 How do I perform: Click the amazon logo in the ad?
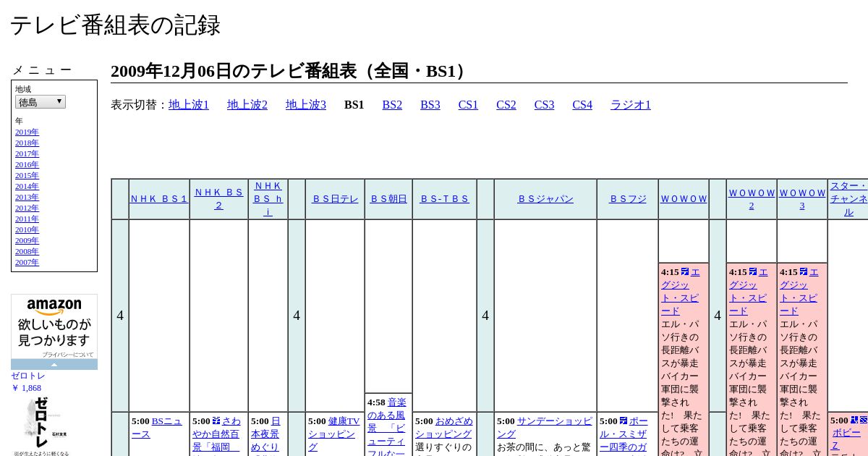tap(54, 306)
